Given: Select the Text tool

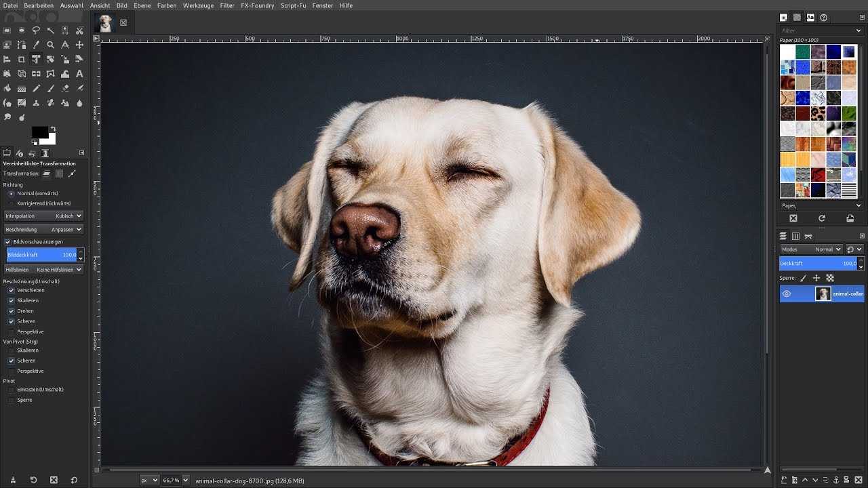Looking at the screenshot, I should (x=79, y=74).
